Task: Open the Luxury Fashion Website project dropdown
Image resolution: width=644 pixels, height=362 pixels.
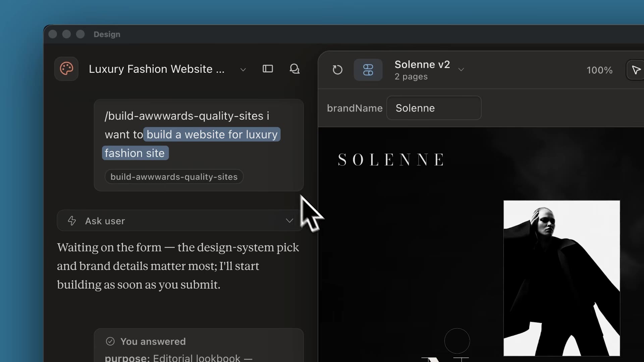Action: 243,69
